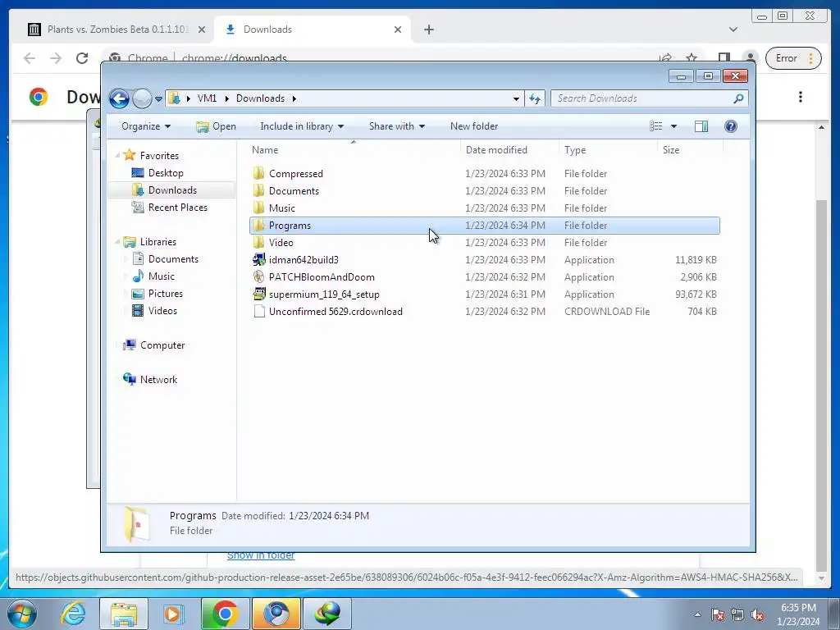Open the Organize menu

point(146,126)
